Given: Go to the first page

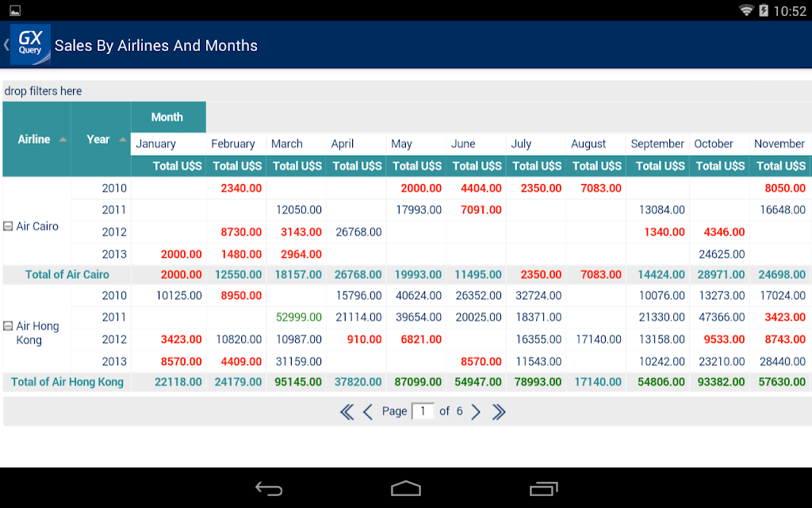Looking at the screenshot, I should (x=347, y=412).
